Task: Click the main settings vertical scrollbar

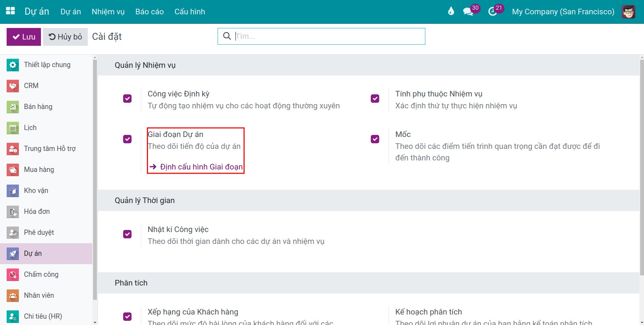Action: [642, 168]
